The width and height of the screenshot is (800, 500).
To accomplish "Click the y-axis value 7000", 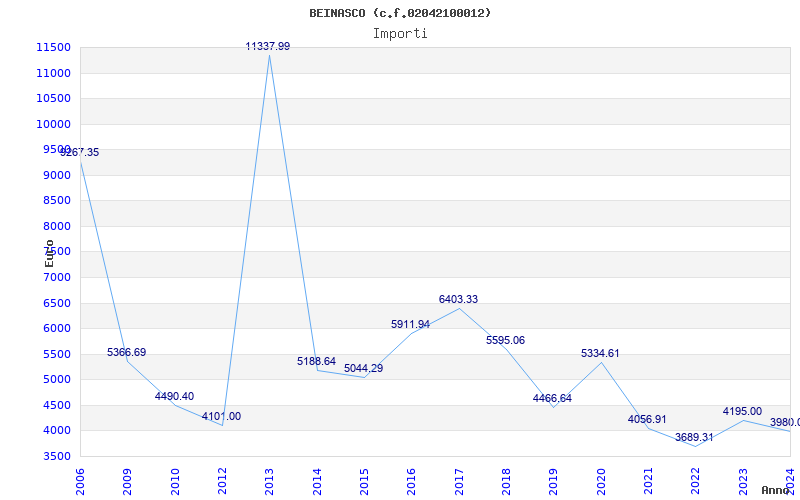I will click(56, 277).
